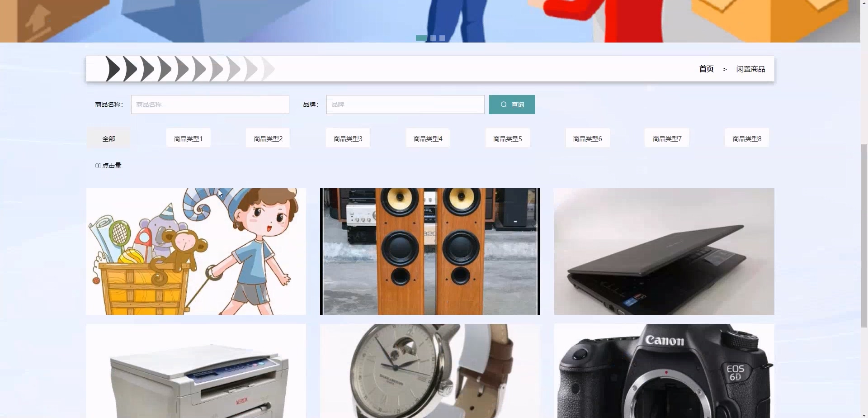Select the second carousel indicator dot

pos(433,38)
